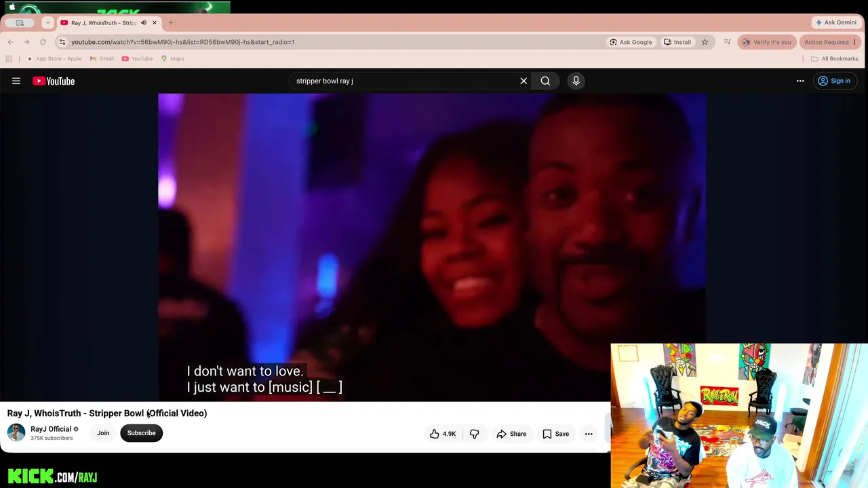Viewport: 868px width, 488px height.
Task: Go back to the previous page
Action: (10, 42)
